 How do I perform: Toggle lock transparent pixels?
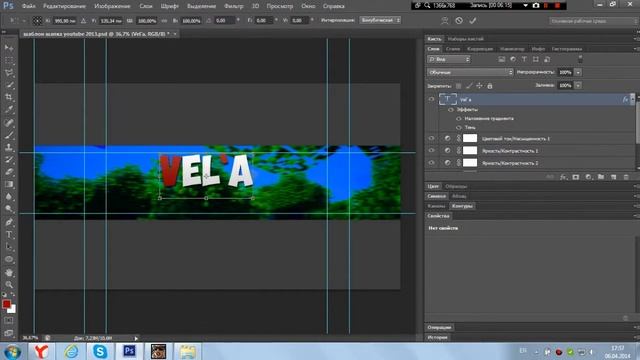click(x=459, y=86)
